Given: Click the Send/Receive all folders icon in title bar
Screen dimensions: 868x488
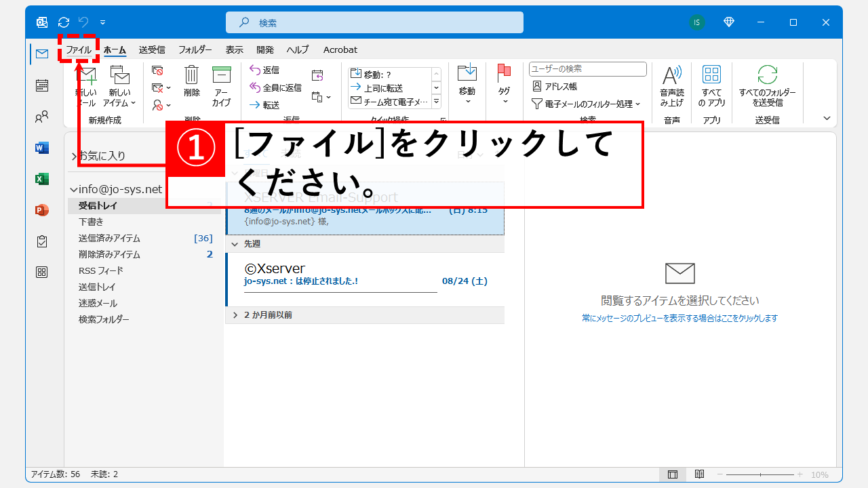Looking at the screenshot, I should point(64,22).
